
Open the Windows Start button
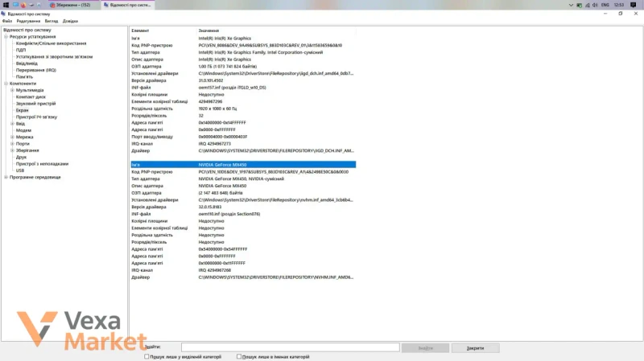(x=6, y=5)
